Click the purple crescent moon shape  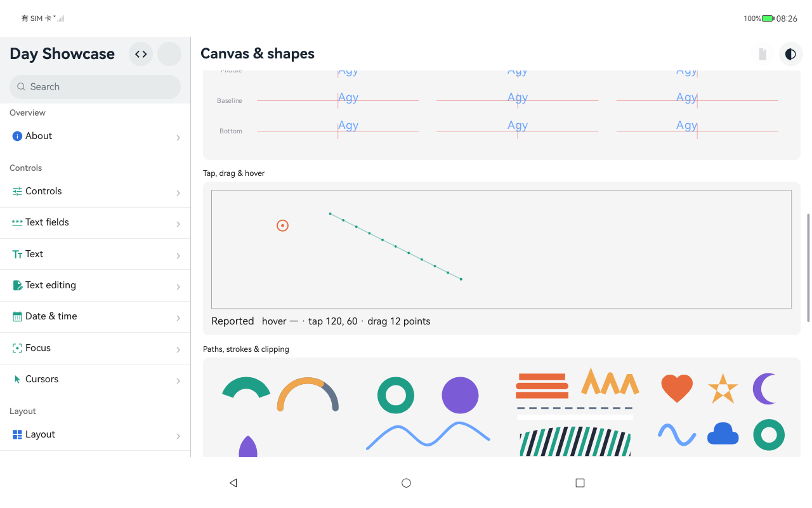[x=764, y=389]
